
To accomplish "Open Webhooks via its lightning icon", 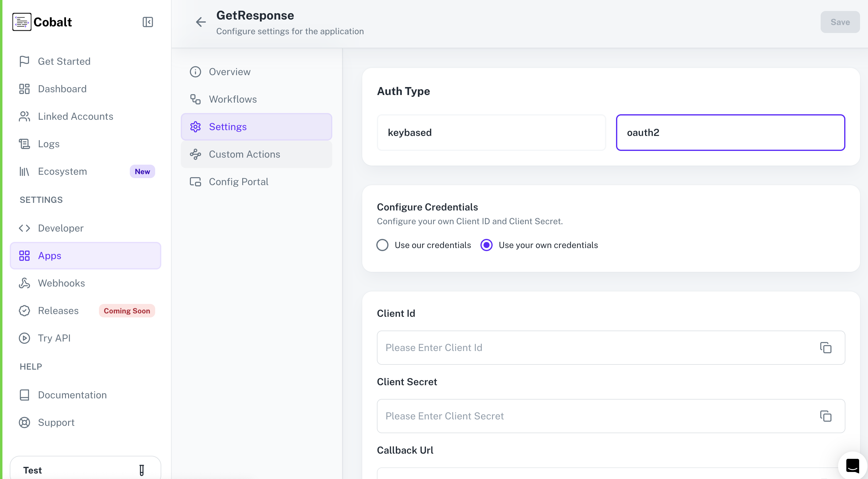I will click(24, 283).
